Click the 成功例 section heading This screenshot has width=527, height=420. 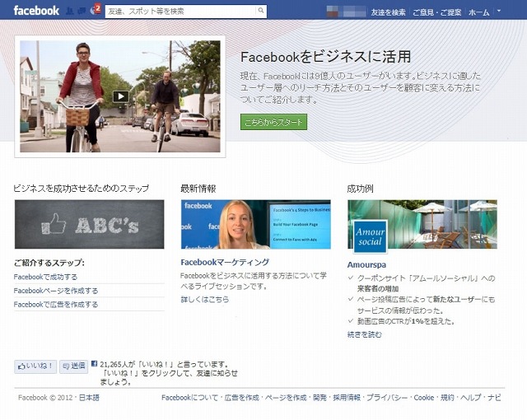pyautogui.click(x=360, y=189)
